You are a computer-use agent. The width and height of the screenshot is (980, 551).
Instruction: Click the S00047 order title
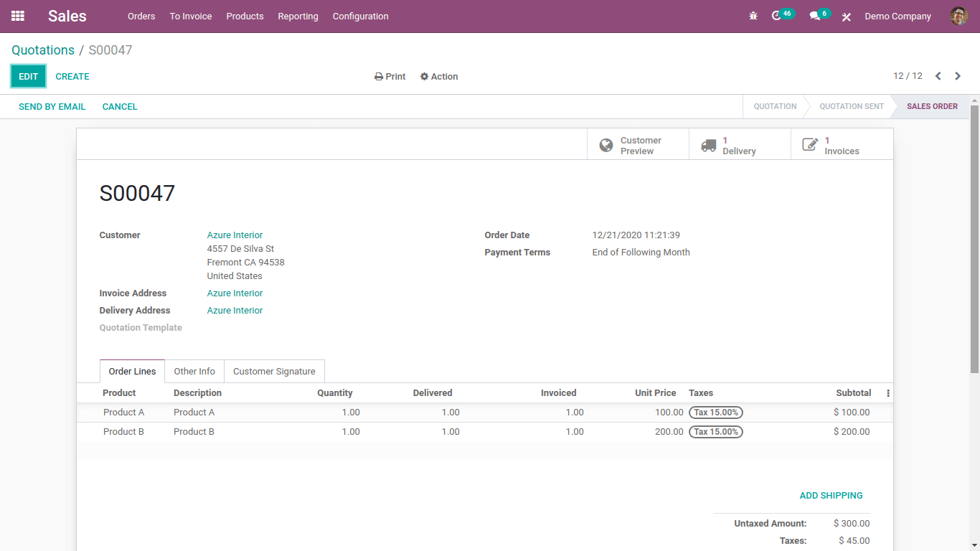coord(137,193)
